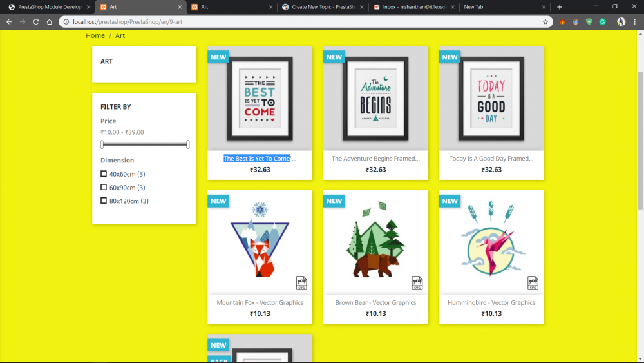Click the user profile avatar icon
Viewport: 644px width, 363px height.
tap(621, 22)
